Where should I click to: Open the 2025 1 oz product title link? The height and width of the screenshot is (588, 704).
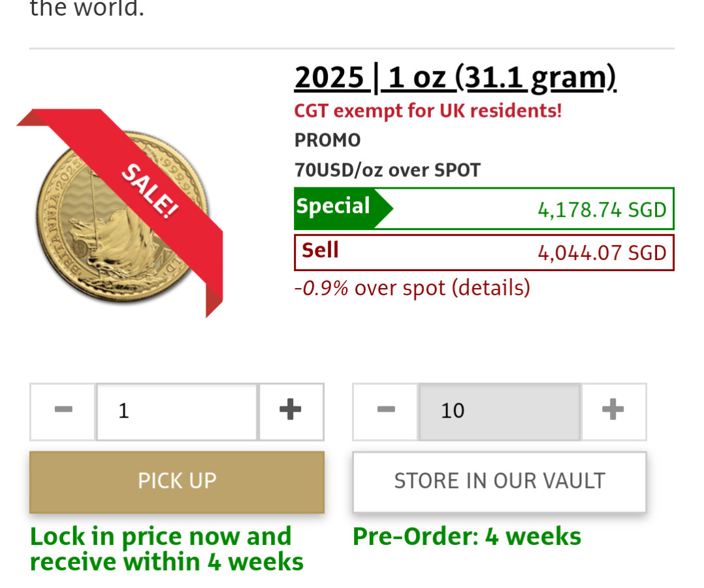pos(455,78)
